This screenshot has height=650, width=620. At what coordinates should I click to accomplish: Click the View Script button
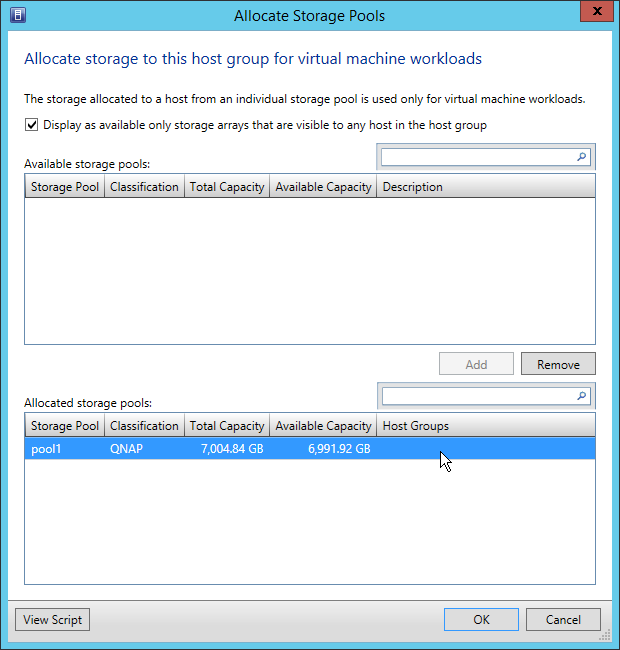[52, 620]
